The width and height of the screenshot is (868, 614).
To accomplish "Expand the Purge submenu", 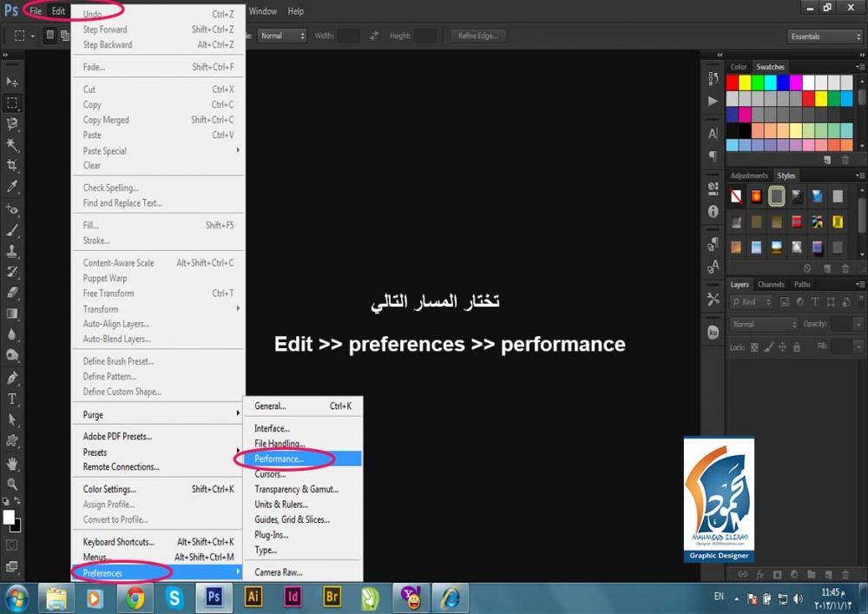I will click(x=158, y=414).
